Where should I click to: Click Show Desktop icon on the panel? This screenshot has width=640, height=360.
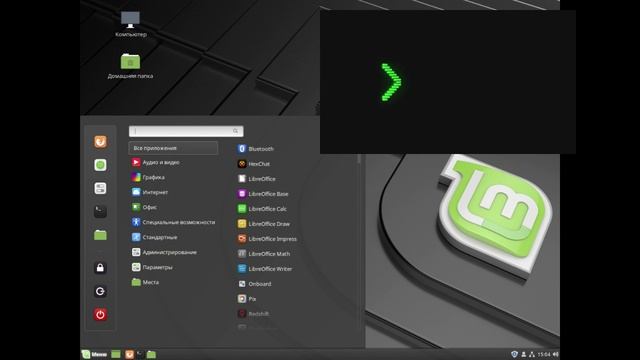click(116, 354)
